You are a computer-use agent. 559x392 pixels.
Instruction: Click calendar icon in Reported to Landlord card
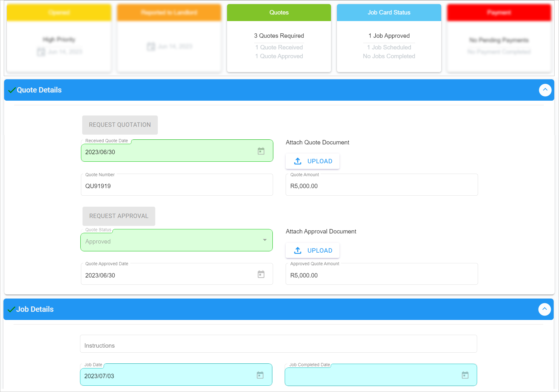click(x=151, y=47)
